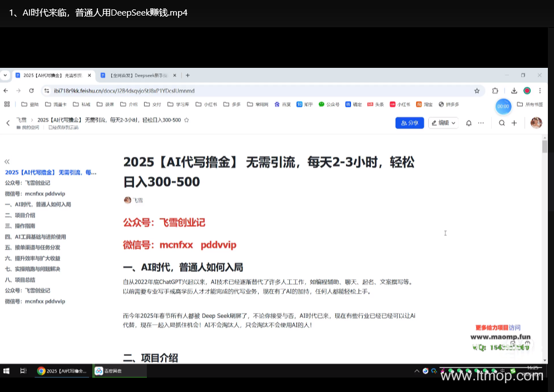Open the Chrome downloads icon
This screenshot has width=554, height=392.
tap(515, 91)
